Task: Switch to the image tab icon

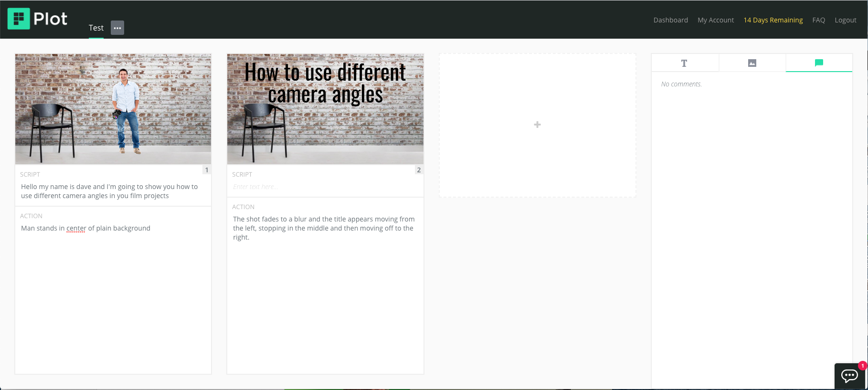Action: [752, 63]
